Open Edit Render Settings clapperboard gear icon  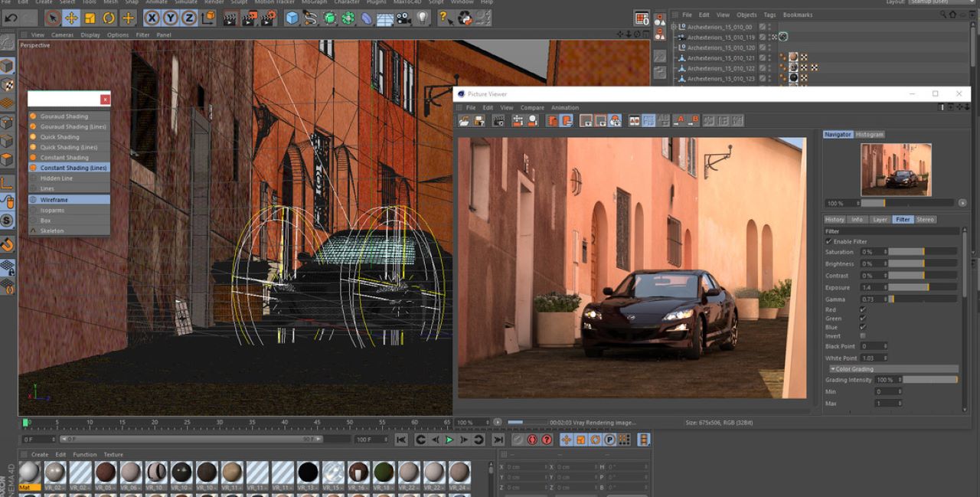click(x=268, y=18)
